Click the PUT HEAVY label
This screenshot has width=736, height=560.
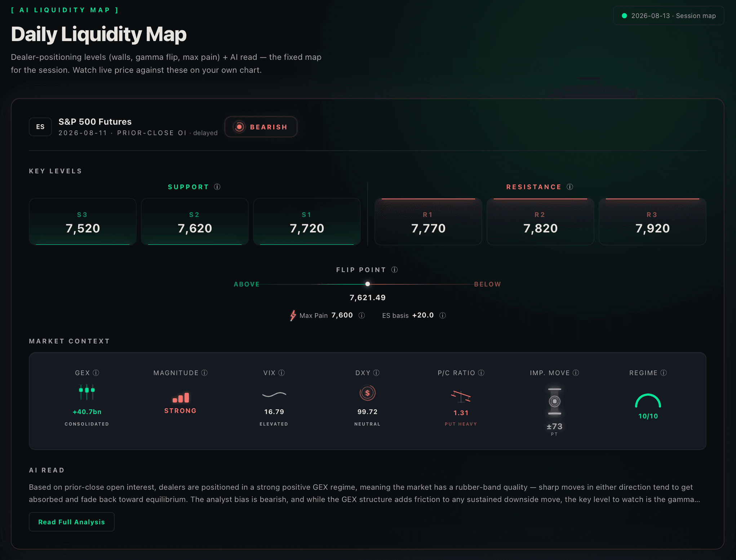[x=461, y=424]
